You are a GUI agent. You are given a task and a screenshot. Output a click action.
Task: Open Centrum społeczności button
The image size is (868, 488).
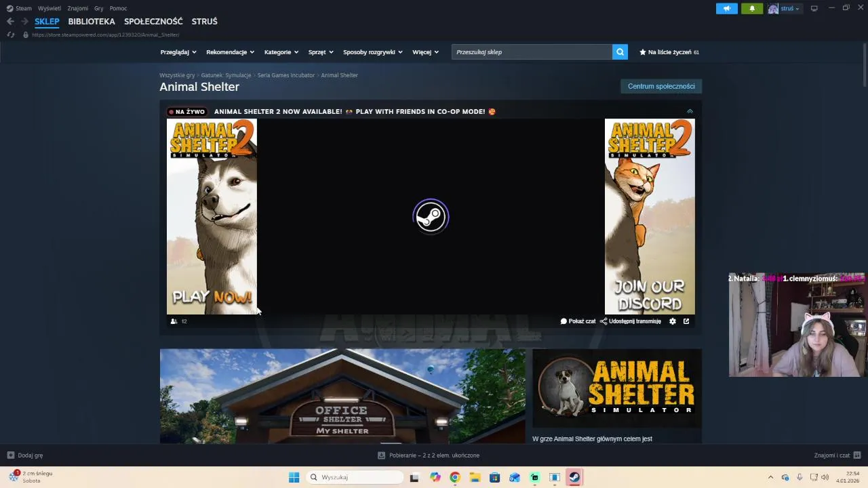[x=661, y=86]
